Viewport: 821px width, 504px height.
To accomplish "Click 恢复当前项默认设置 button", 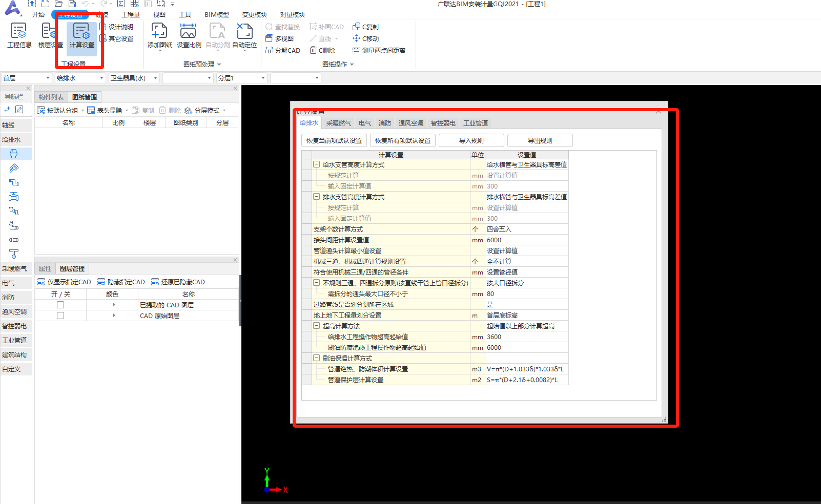I will tap(334, 140).
